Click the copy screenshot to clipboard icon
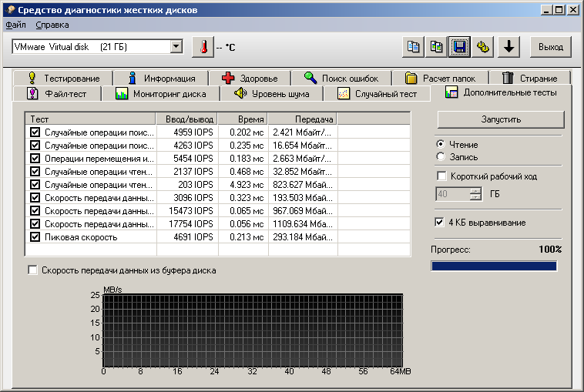Viewport: 584px width, 392px height. click(437, 47)
